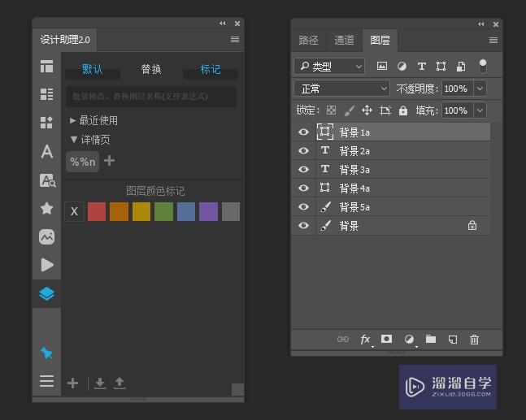
Task: Select the 图层 tab
Action: (x=380, y=41)
